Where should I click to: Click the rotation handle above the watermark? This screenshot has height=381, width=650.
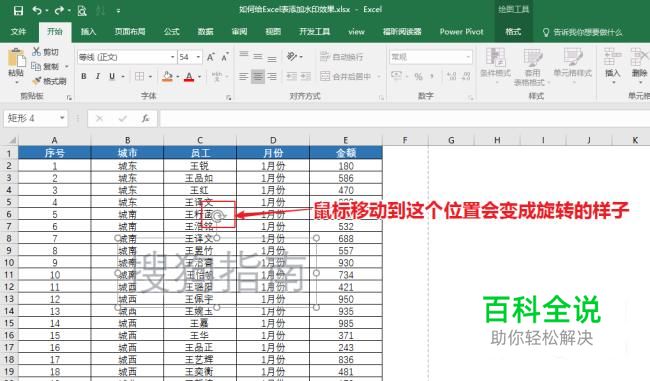217,215
